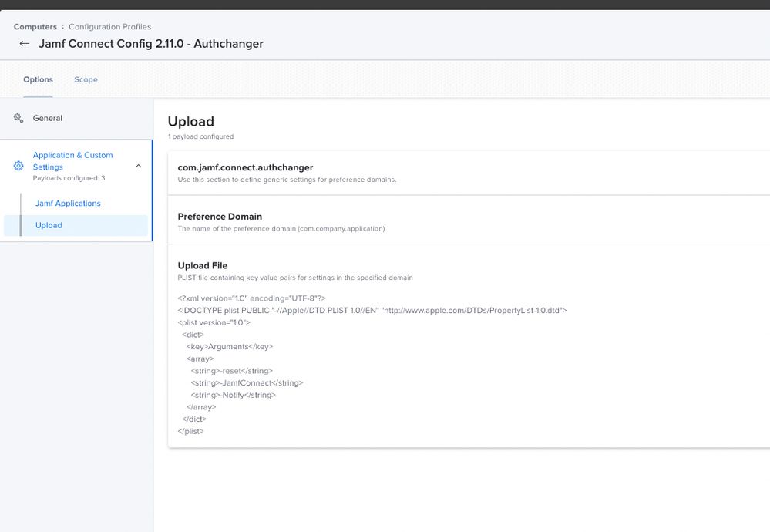Click the closing </dict> line

point(194,419)
